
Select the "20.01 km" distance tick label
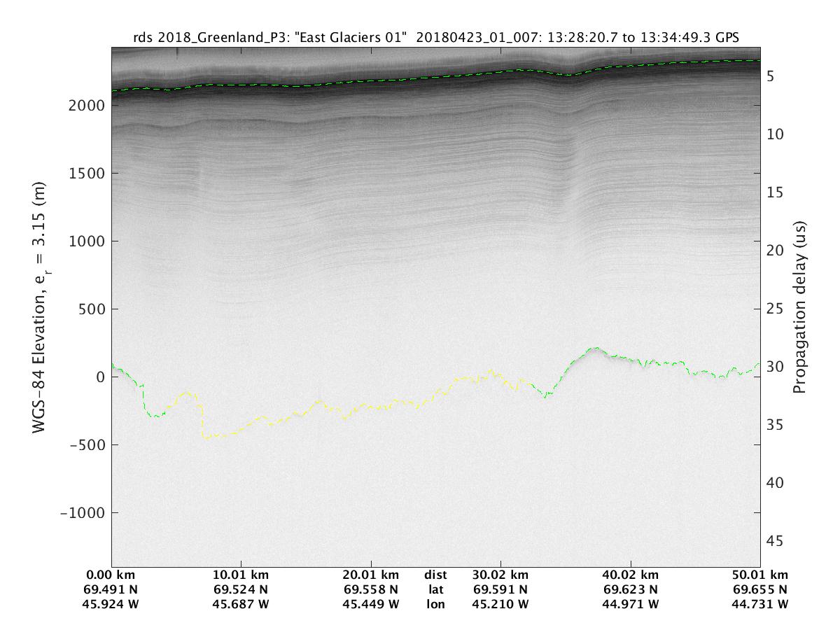371,575
